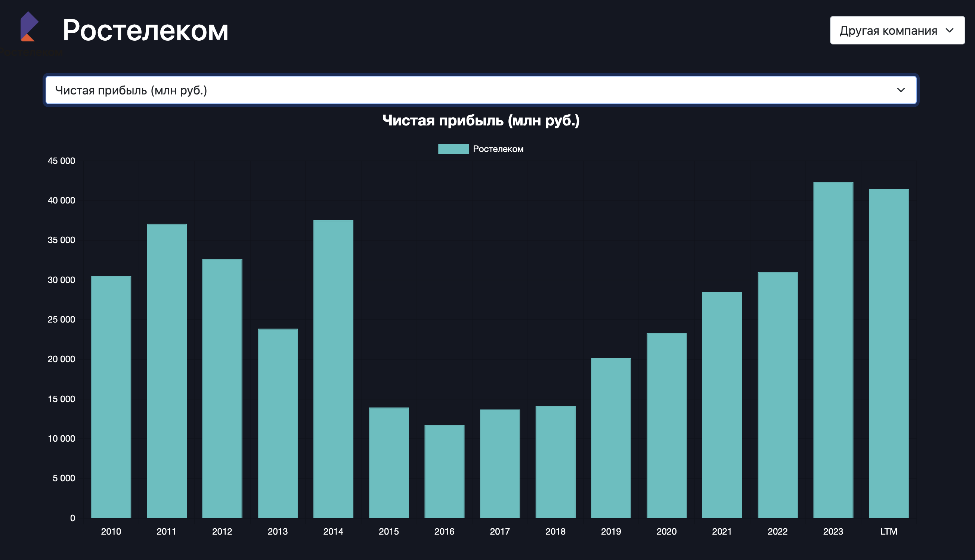Viewport: 975px width, 560px height.
Task: Click the "Ростелеком" page heading
Action: point(145,30)
